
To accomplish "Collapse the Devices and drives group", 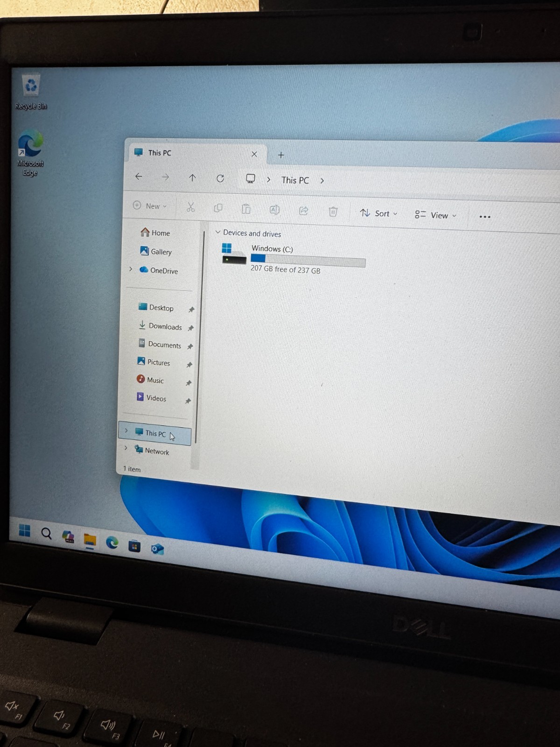I will [217, 232].
